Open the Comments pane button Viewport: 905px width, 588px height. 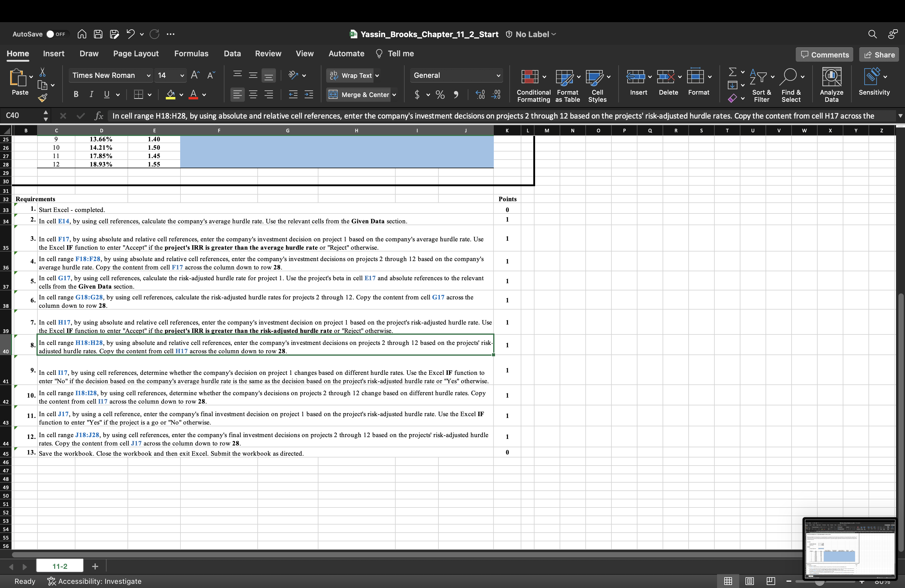pos(824,55)
